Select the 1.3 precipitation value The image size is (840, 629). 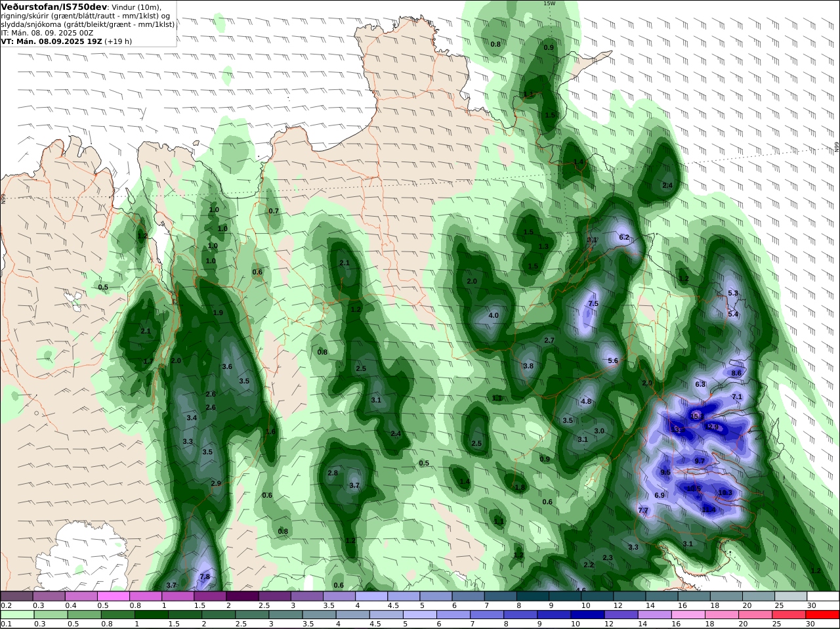click(543, 246)
